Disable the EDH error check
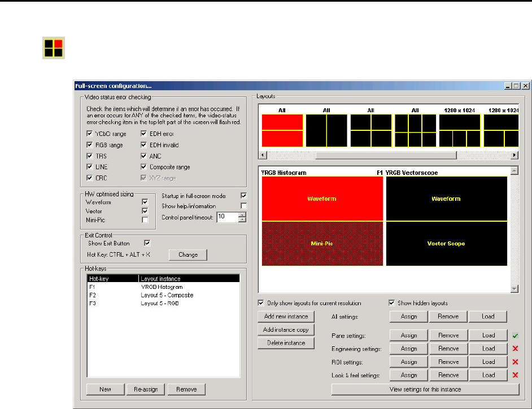Image resolution: width=532 pixels, height=409 pixels. pyautogui.click(x=145, y=134)
